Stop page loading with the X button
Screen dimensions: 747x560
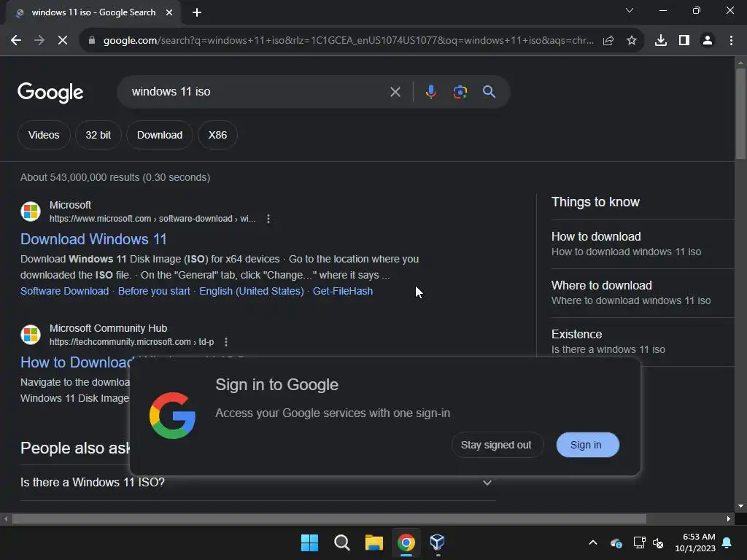[63, 41]
